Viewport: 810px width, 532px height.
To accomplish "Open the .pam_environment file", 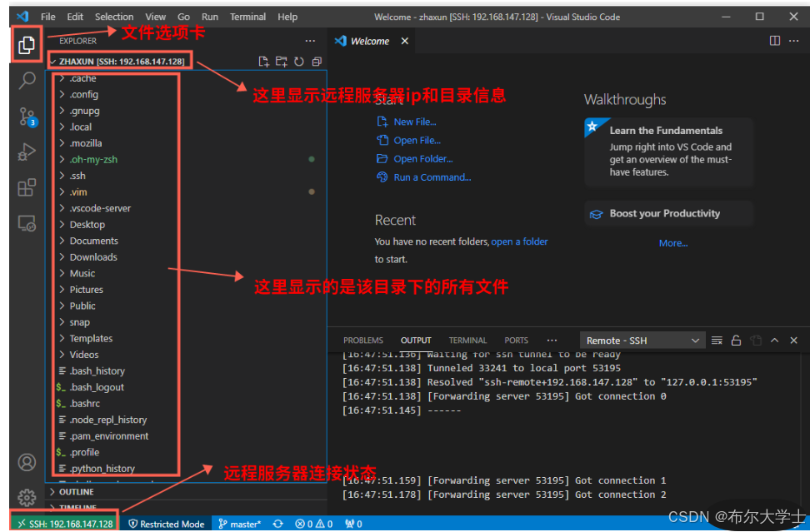I will point(108,436).
